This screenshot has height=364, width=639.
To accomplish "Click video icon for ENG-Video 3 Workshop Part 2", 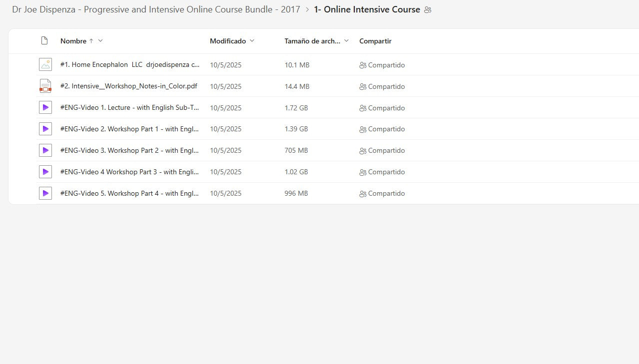I will click(x=45, y=150).
